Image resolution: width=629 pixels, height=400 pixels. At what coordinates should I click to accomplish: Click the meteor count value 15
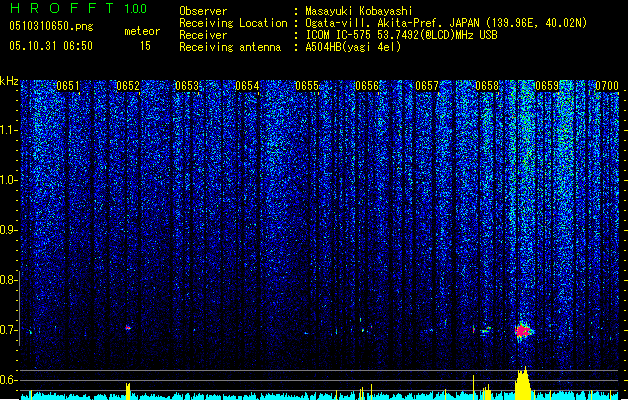(x=145, y=46)
